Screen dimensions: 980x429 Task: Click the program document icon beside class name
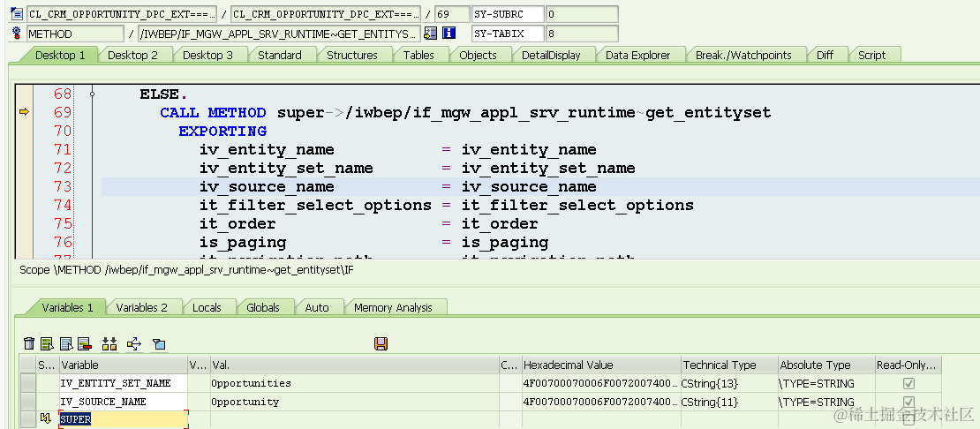pos(17,14)
